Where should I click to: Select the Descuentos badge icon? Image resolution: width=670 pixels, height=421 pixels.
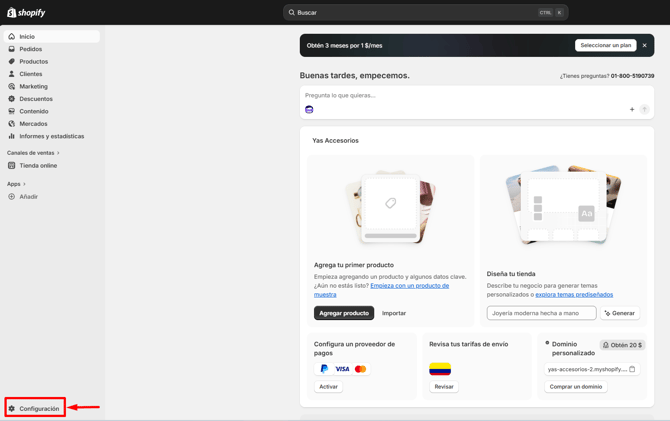coord(12,99)
